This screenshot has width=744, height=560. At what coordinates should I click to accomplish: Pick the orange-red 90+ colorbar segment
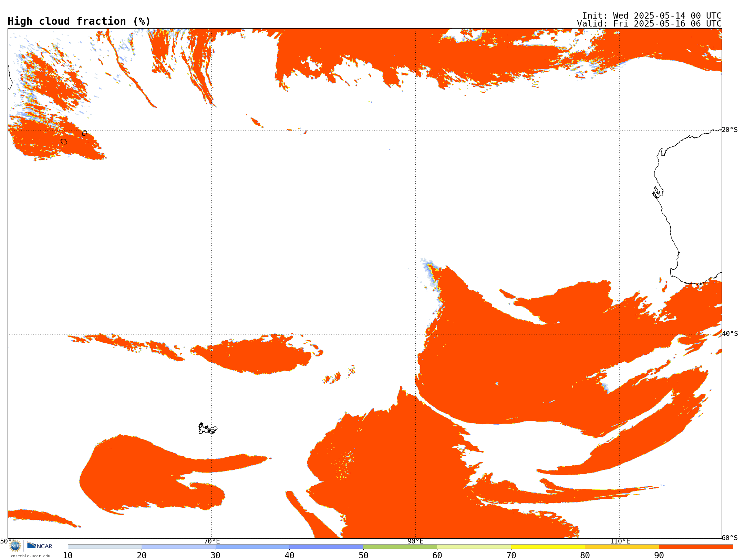(x=696, y=547)
